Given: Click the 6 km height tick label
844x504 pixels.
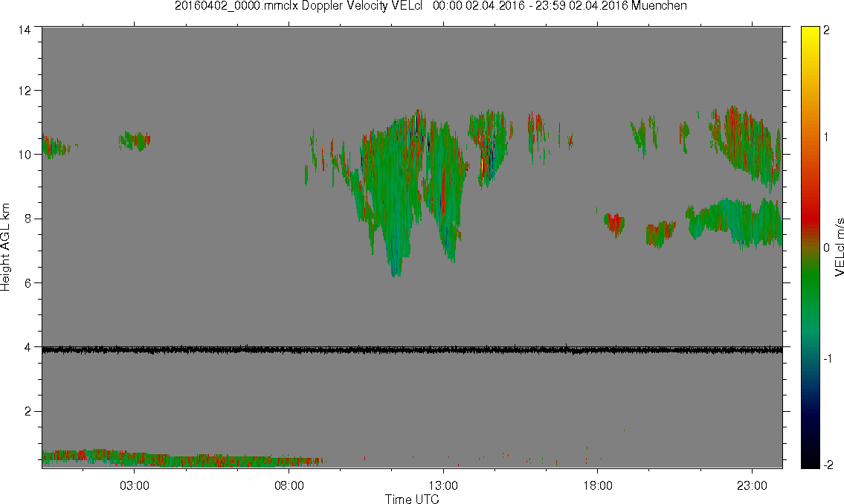Looking at the screenshot, I should (x=27, y=283).
